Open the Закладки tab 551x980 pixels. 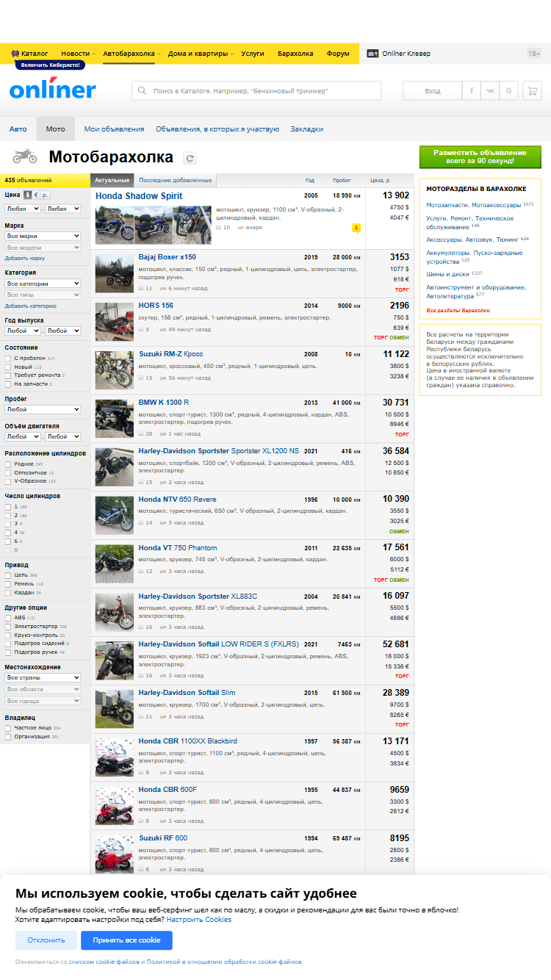coord(306,129)
